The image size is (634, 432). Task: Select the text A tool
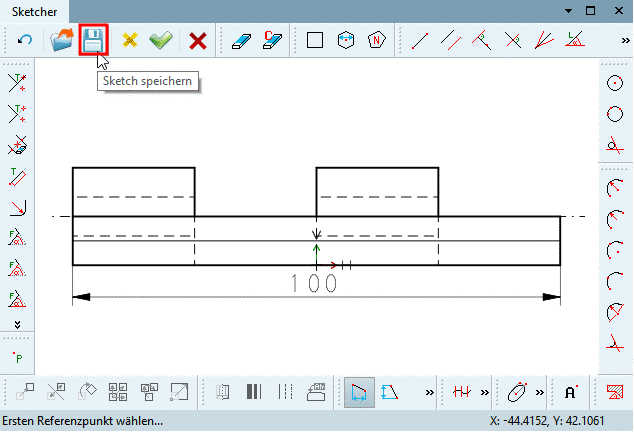pyautogui.click(x=571, y=392)
